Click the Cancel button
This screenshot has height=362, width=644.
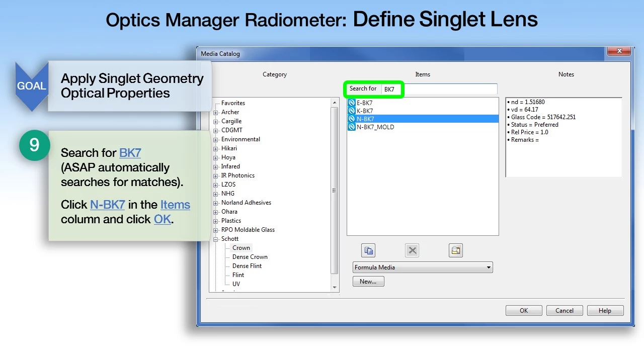pos(564,311)
